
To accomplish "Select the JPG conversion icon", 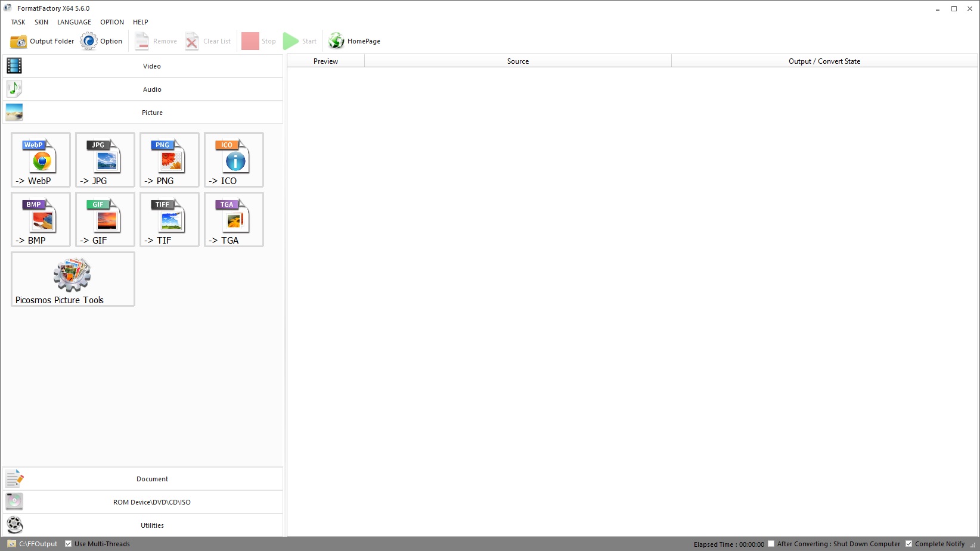I will (x=105, y=160).
